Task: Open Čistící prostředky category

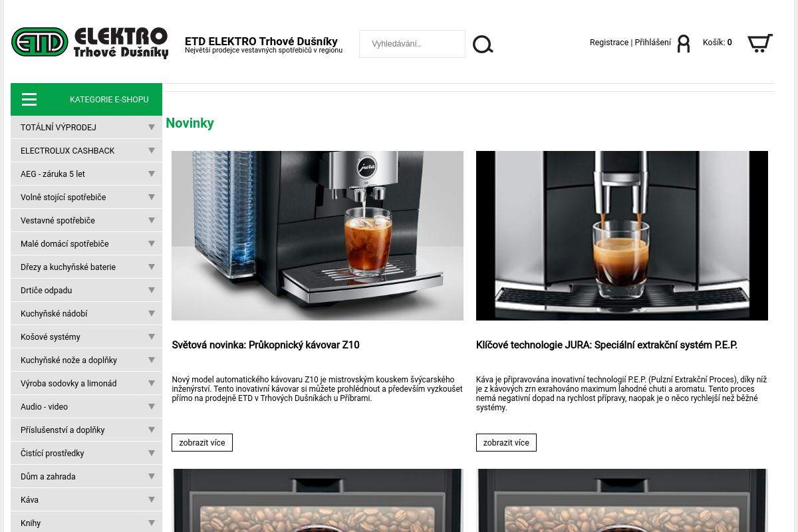Action: point(53,454)
